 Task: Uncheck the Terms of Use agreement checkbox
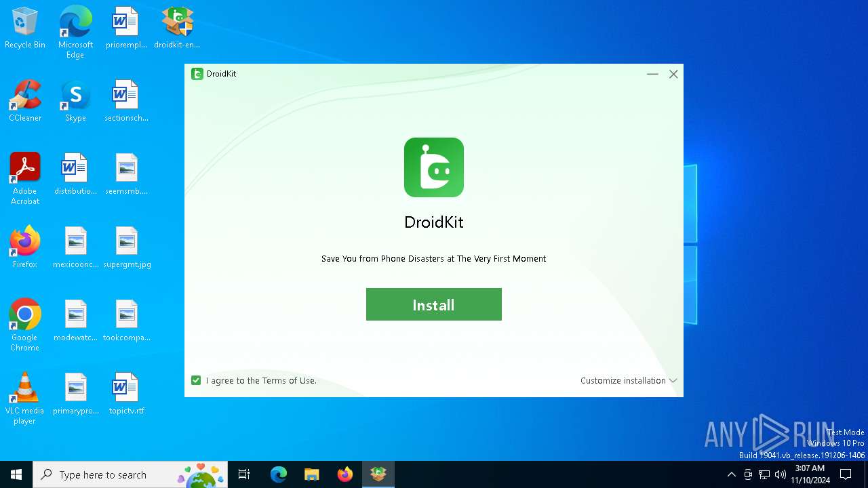[196, 380]
